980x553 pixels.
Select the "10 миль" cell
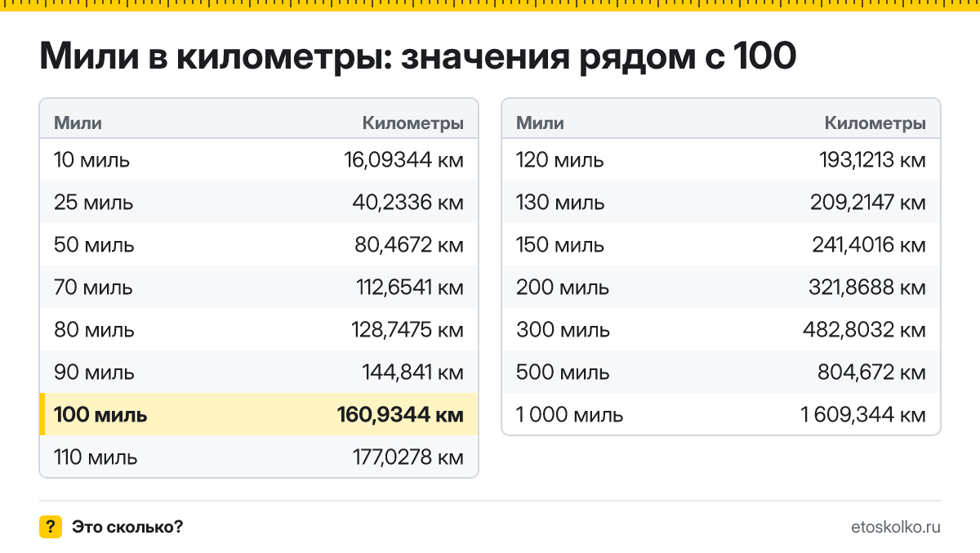click(91, 159)
